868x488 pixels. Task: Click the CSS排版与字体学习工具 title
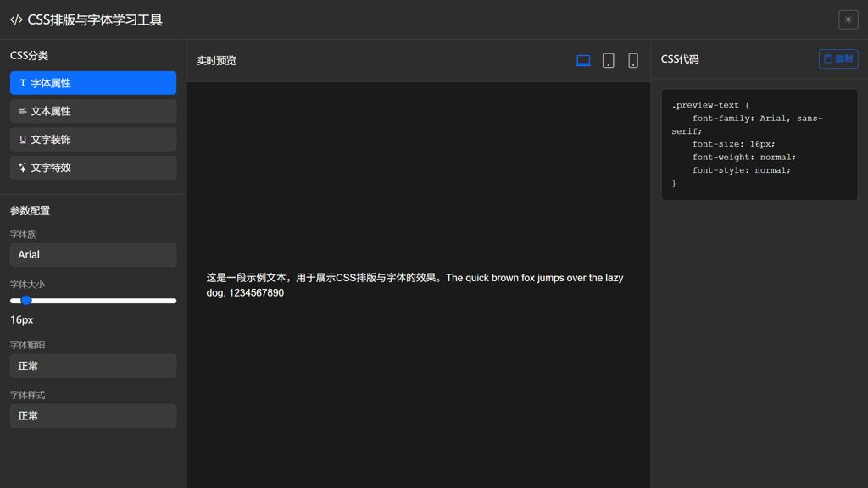coord(95,19)
